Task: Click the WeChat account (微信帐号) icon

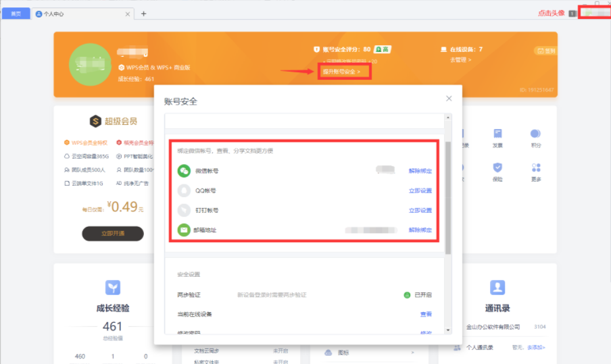Action: pyautogui.click(x=184, y=170)
